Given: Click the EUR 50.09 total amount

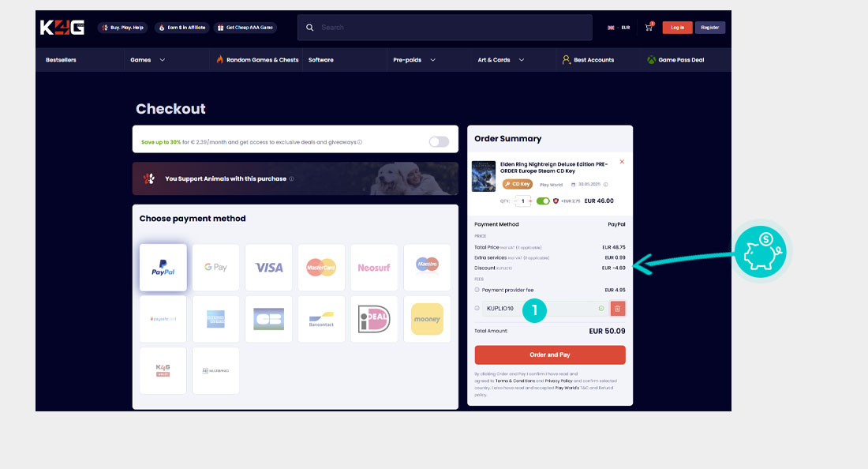Looking at the screenshot, I should coord(607,331).
